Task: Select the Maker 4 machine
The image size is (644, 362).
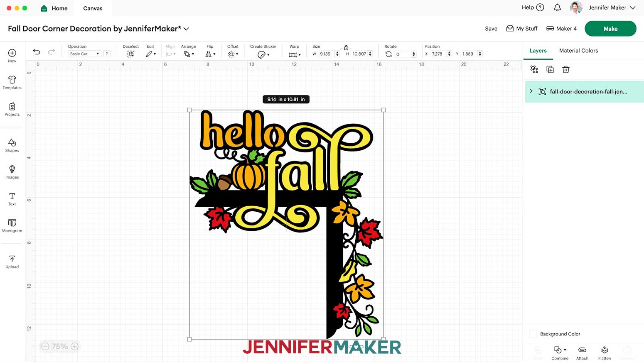Action: coord(561,29)
